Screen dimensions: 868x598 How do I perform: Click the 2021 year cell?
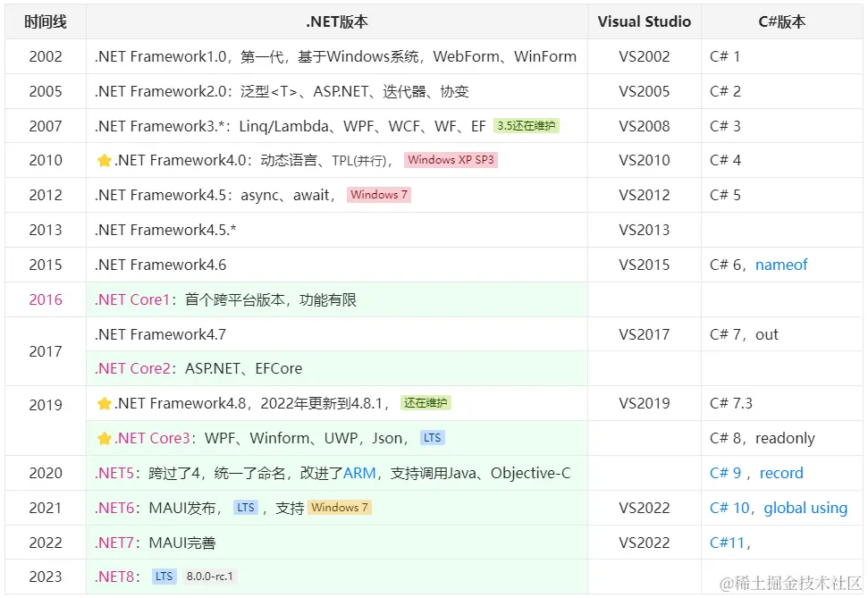click(x=46, y=509)
